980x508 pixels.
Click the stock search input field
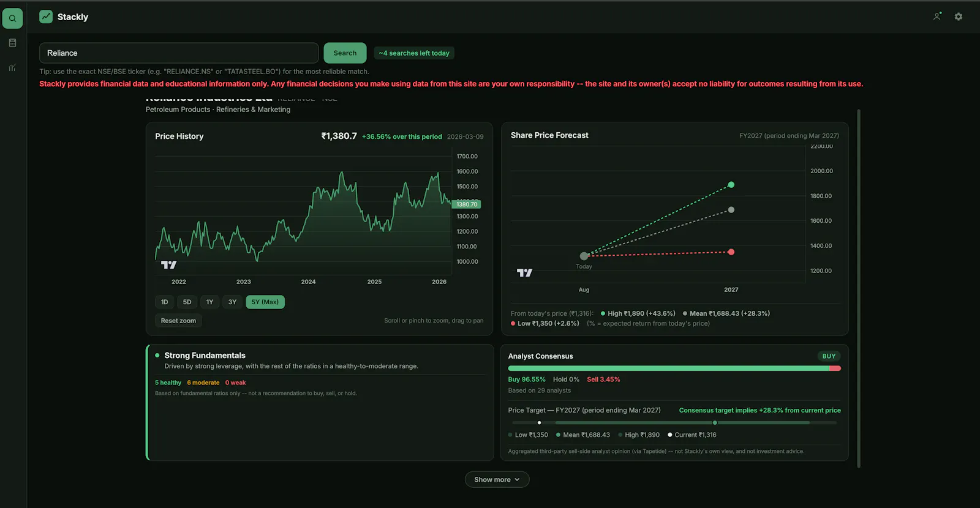pyautogui.click(x=179, y=53)
